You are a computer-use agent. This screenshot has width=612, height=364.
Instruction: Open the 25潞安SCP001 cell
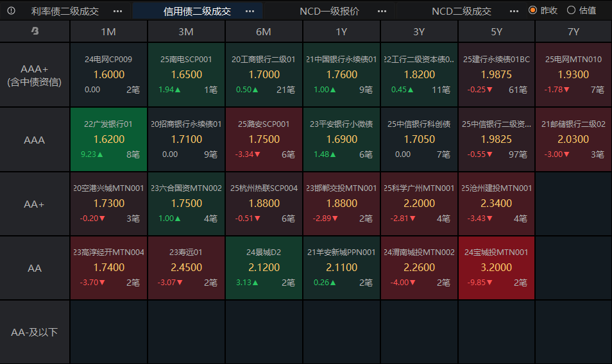coord(264,140)
